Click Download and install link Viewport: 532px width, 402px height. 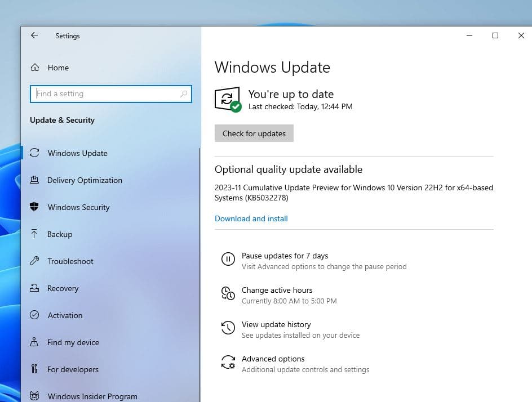coord(251,218)
